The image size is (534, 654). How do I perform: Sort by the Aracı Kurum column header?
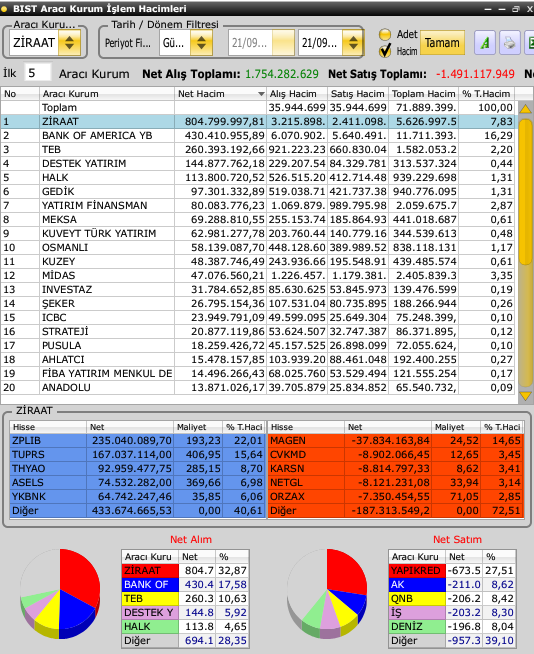tap(107, 94)
